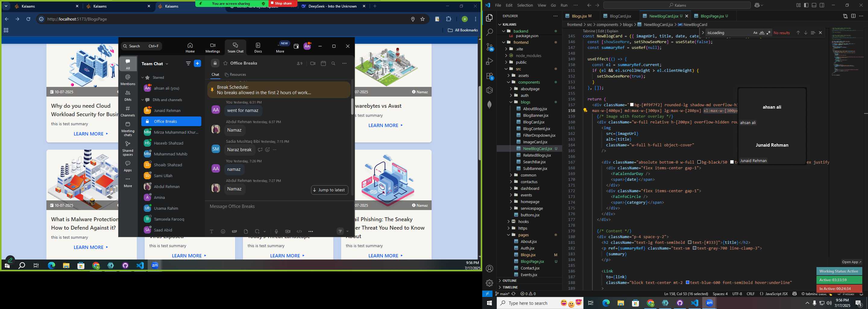The image size is (868, 309).
Task: Open Extensions view in activity bar
Action: [489, 76]
